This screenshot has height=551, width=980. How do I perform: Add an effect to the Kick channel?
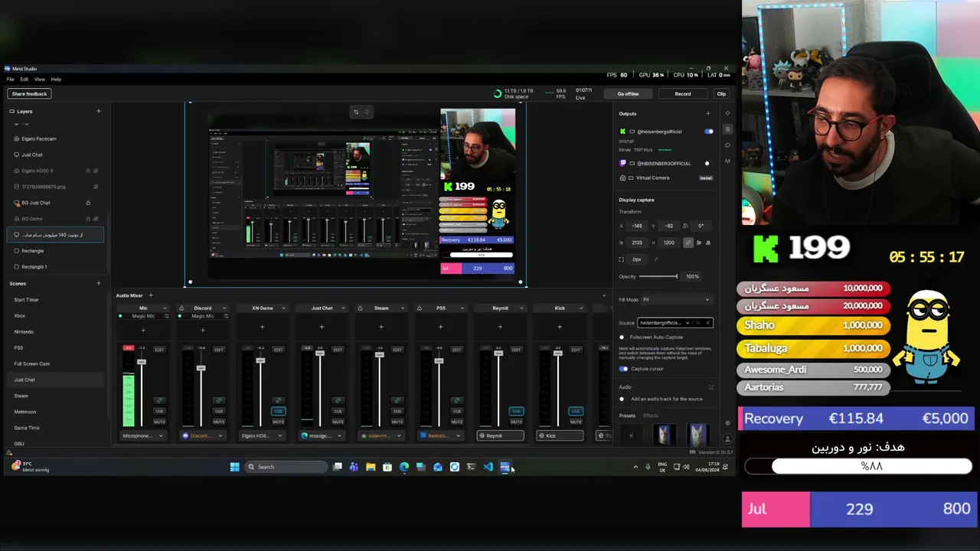click(x=560, y=328)
